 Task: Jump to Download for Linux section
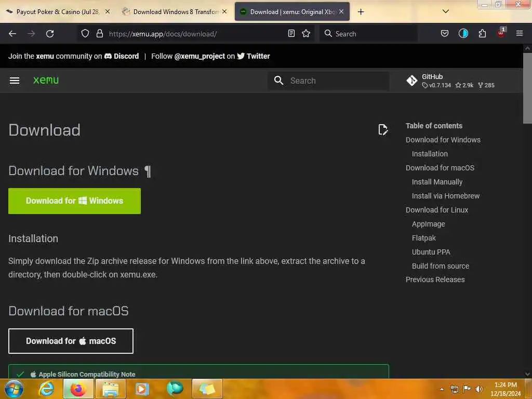tap(436, 210)
